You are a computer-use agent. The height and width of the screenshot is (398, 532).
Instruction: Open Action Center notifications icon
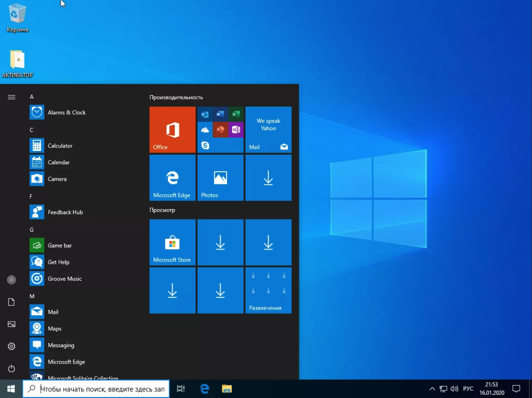516,389
